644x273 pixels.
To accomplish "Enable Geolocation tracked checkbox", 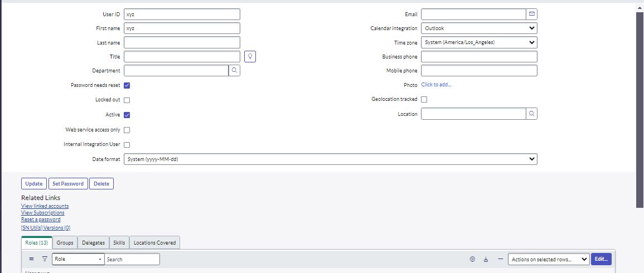I will 424,99.
